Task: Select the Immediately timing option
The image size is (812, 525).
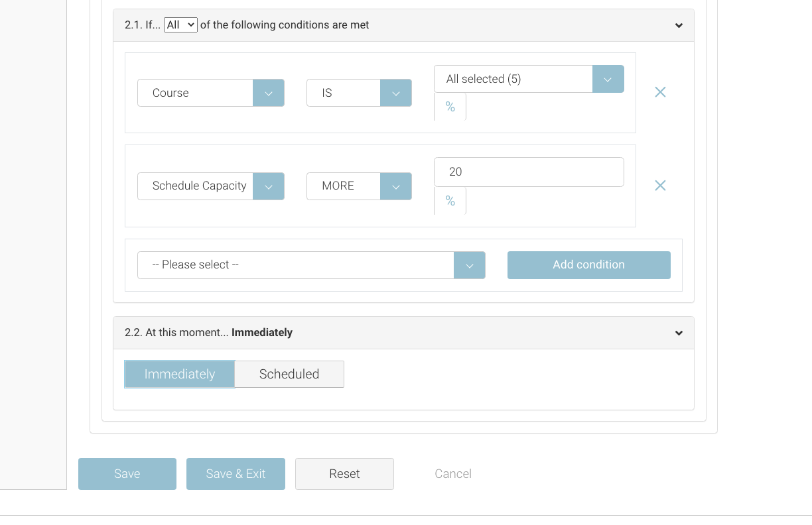Action: (180, 374)
